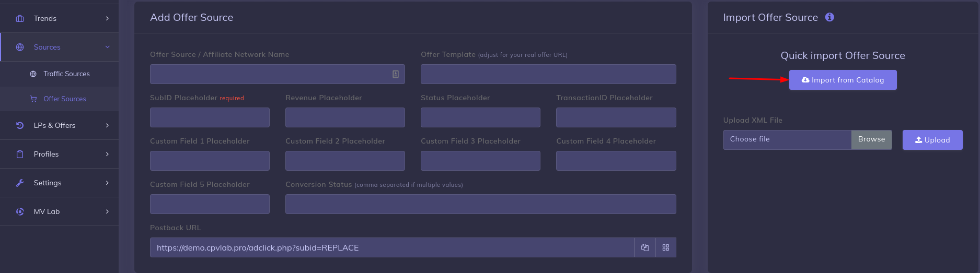Screen dimensions: 980x273
Task: Copy the Postback URL with the copy icon
Action: coord(644,247)
